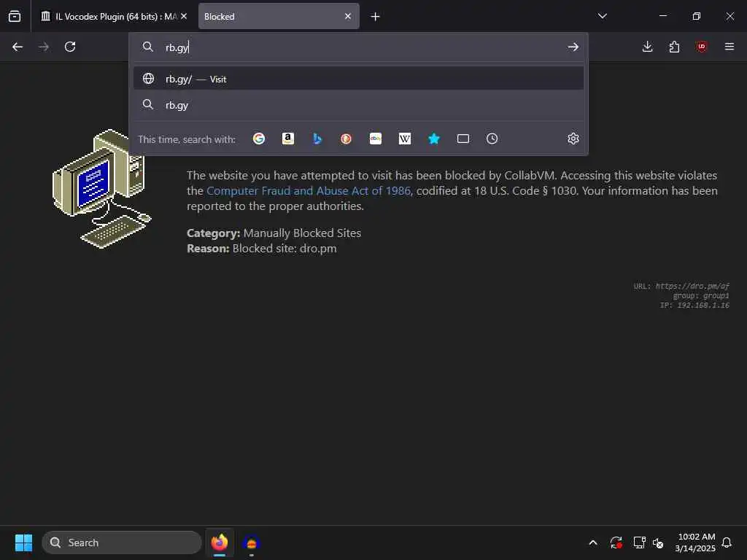Click the Blocked site: dro.pm reason text
Image resolution: width=747 pixels, height=560 pixels.
point(285,249)
